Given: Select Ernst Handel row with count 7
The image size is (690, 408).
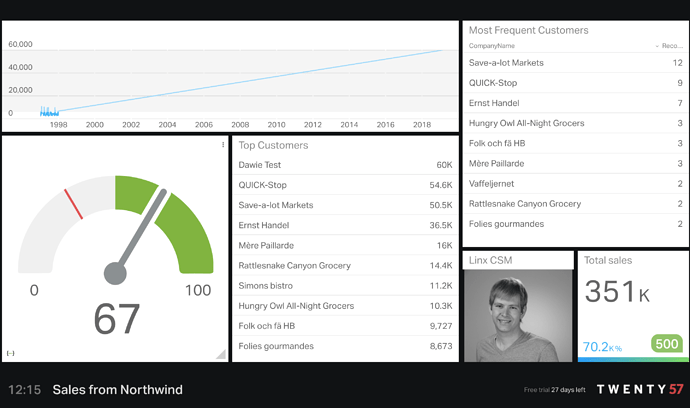Looking at the screenshot, I should [x=576, y=103].
